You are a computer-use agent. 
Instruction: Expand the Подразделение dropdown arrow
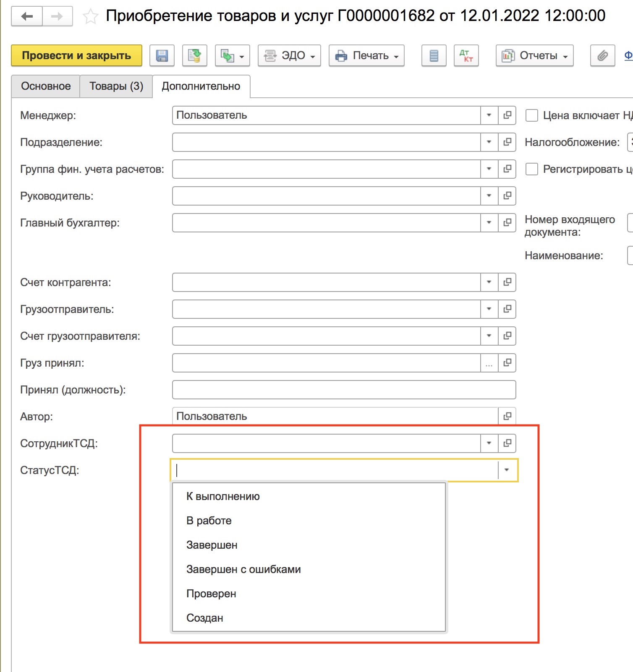(x=489, y=142)
